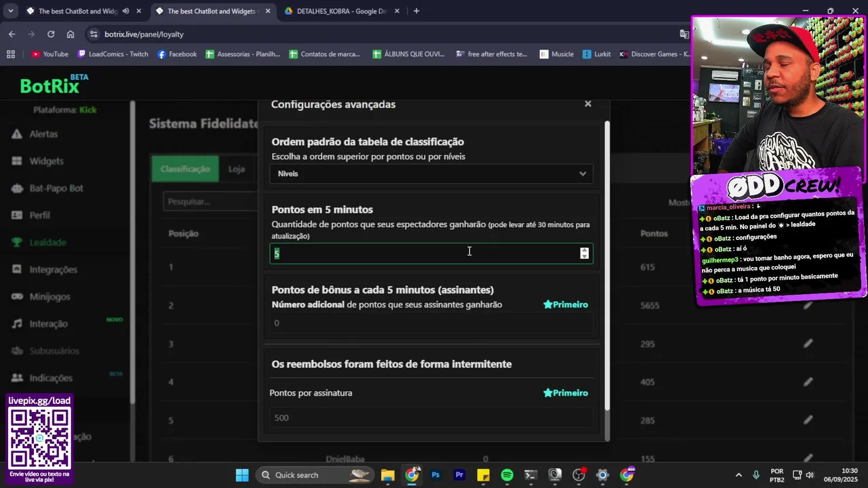Switch to first BotRix browser tab
Viewport: 868px width, 488px height.
coord(76,11)
